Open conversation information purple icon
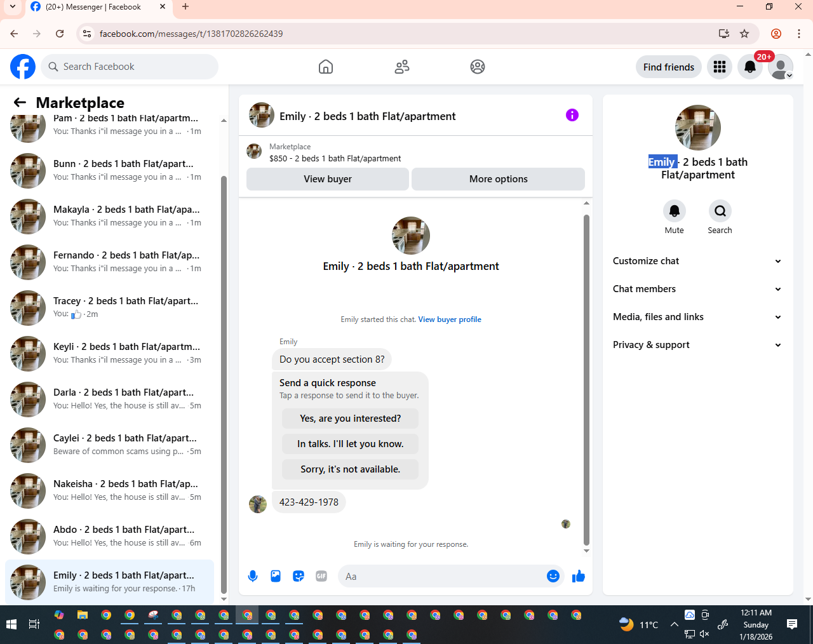 (x=572, y=115)
